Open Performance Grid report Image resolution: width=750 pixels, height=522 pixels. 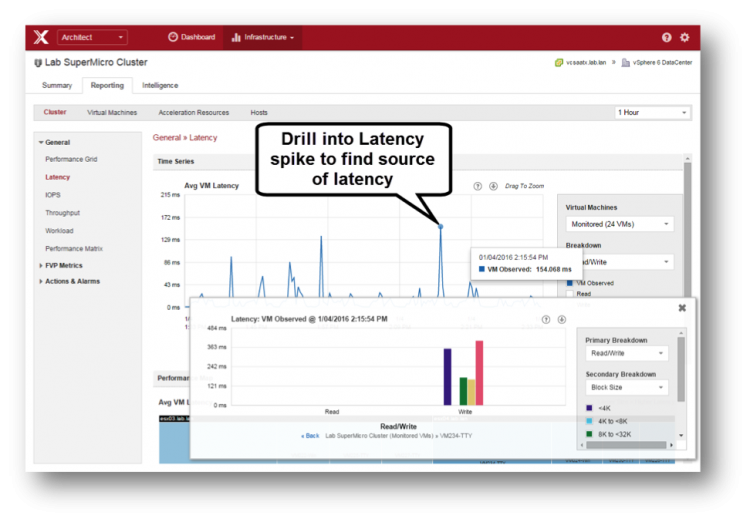coord(71,159)
